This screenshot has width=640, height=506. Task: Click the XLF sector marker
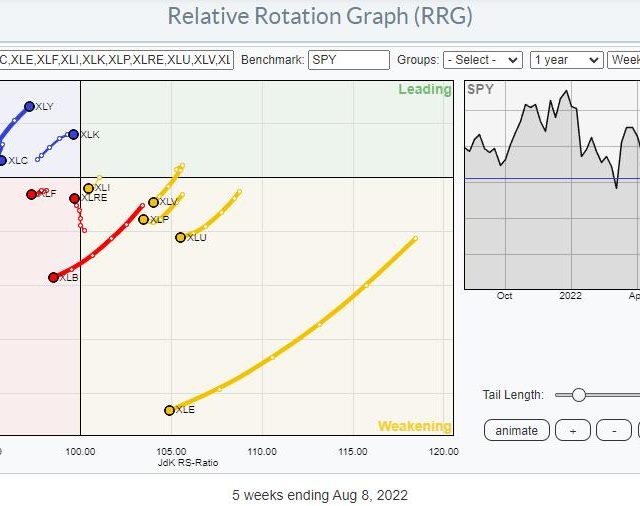[x=32, y=193]
